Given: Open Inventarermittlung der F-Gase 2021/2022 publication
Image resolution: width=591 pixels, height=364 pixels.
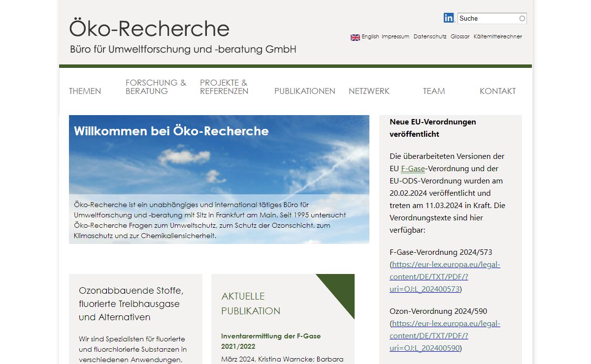Looking at the screenshot, I should pyautogui.click(x=271, y=341).
